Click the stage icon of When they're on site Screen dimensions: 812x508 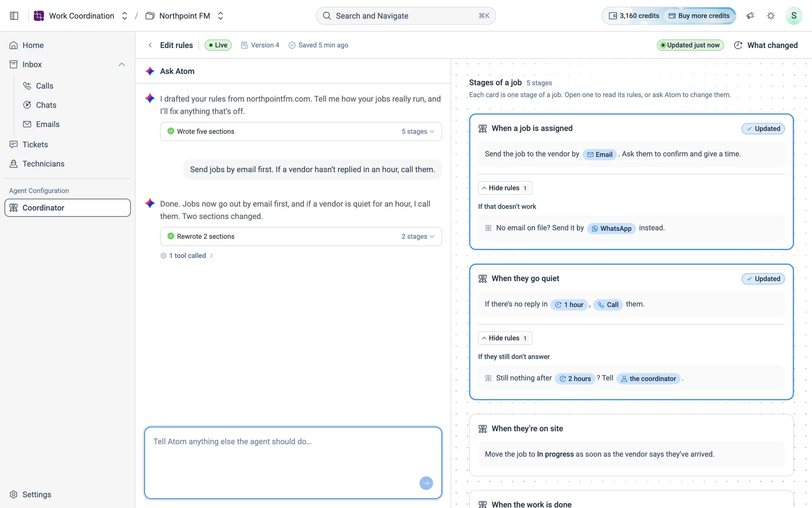coord(483,429)
